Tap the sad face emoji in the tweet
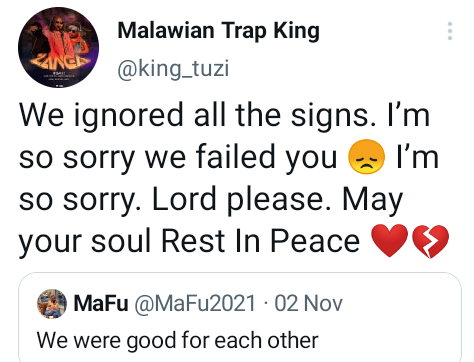This screenshot has height=362, width=474. tap(366, 157)
